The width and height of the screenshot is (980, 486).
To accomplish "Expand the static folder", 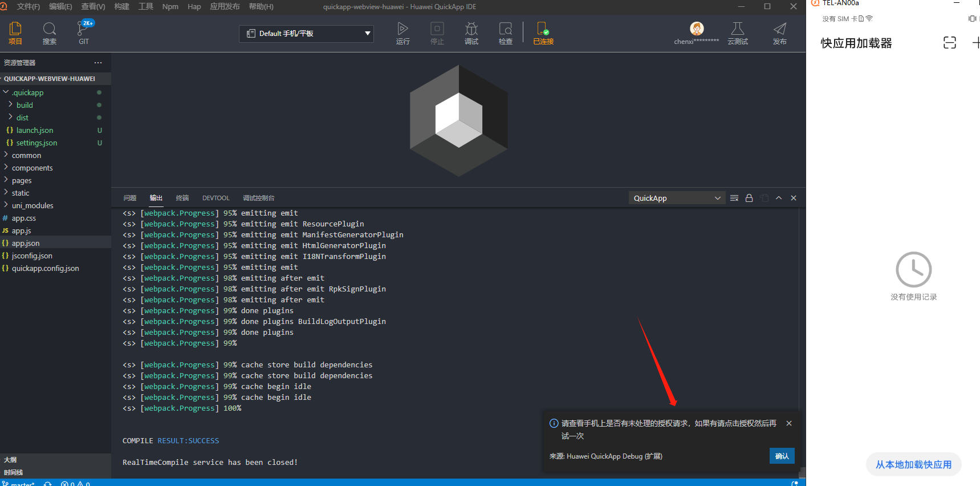I will [6, 193].
